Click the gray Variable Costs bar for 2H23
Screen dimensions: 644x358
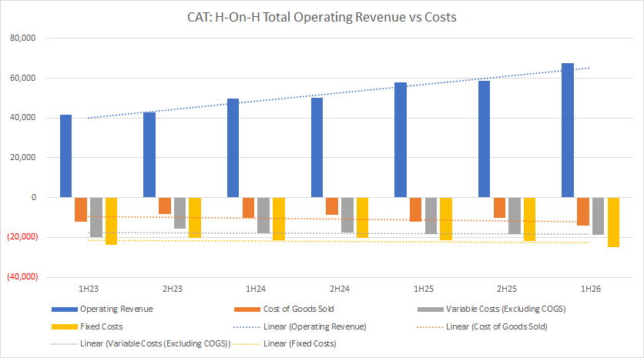(180, 212)
